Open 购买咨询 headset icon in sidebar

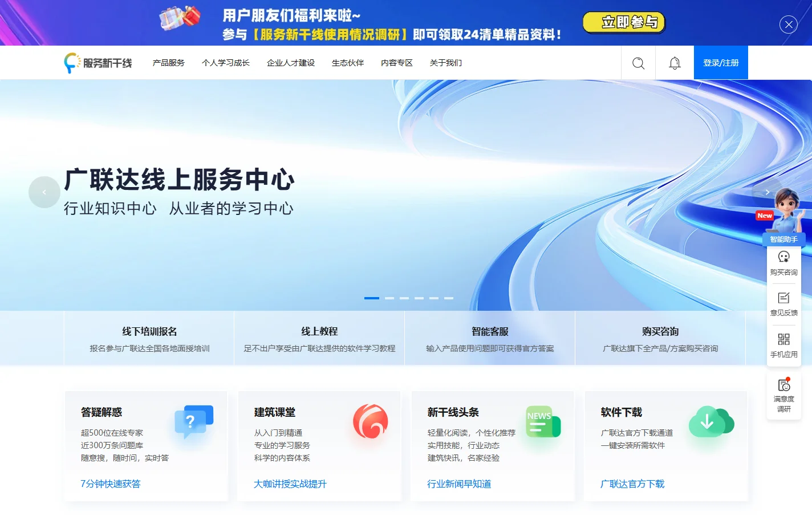pyautogui.click(x=784, y=257)
